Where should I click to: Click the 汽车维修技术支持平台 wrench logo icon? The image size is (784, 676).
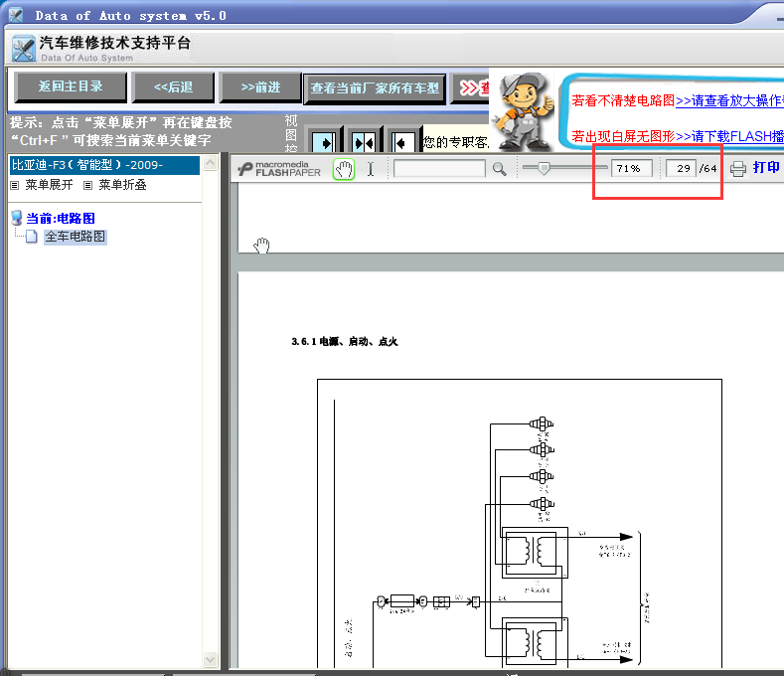24,49
